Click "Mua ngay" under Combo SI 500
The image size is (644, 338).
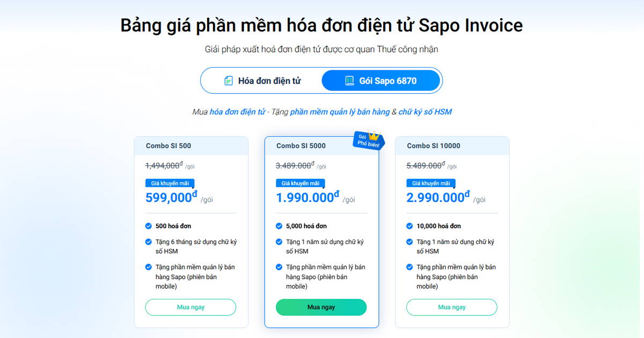point(191,307)
